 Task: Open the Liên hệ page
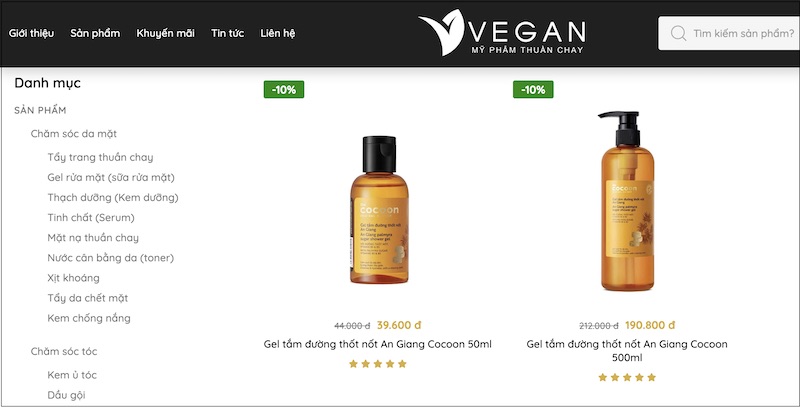pos(278,33)
